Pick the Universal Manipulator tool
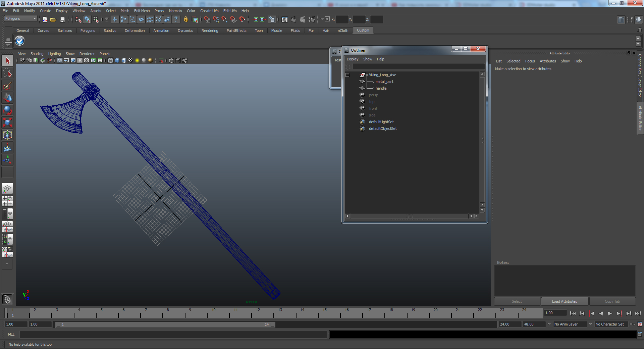Screen dimensions: 644x349 pos(7,135)
